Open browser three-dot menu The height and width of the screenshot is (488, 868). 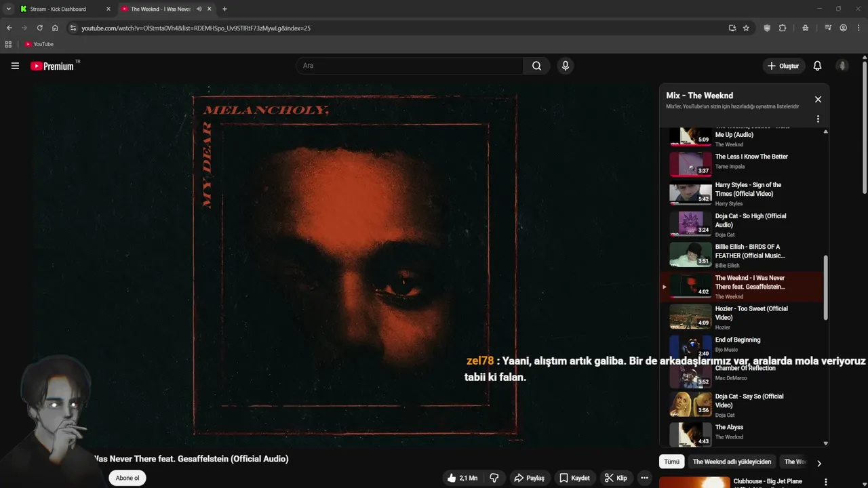tap(859, 28)
